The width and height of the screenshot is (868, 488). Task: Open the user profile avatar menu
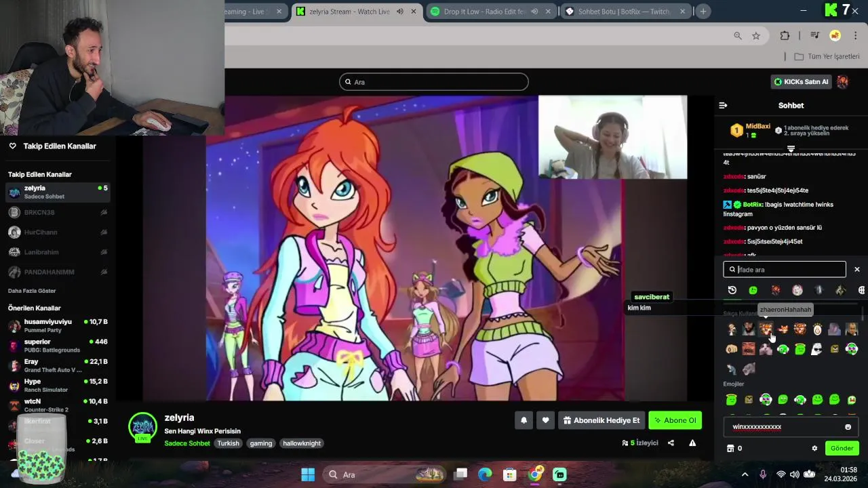pyautogui.click(x=843, y=82)
